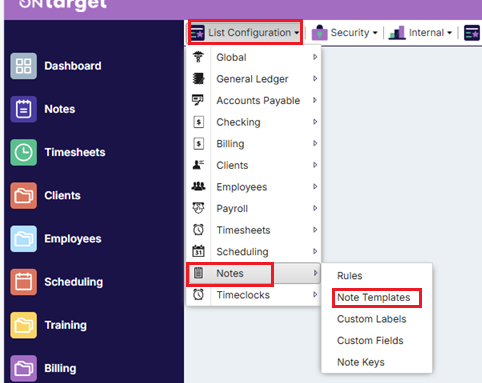Open the Timesheets clock sidebar icon

coord(23,152)
